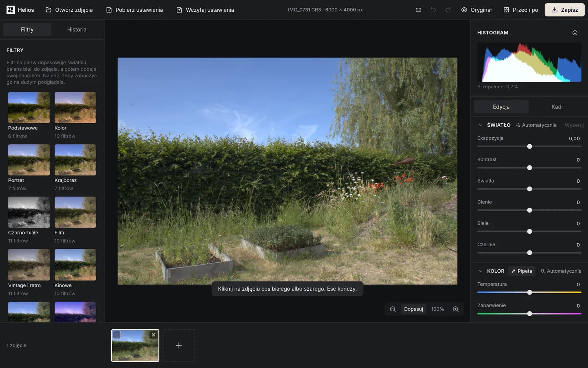
Task: Open the Kinowe filter category thumbnail
Action: click(x=75, y=265)
